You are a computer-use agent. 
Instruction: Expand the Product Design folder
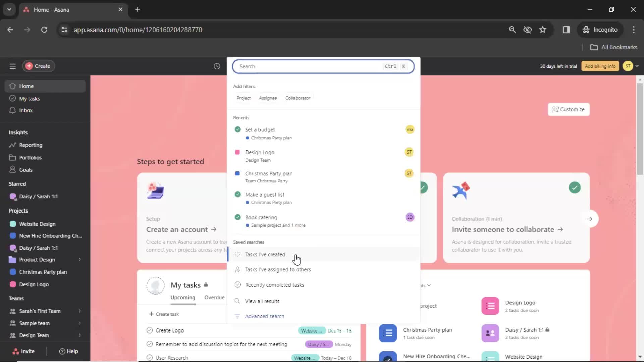click(80, 260)
